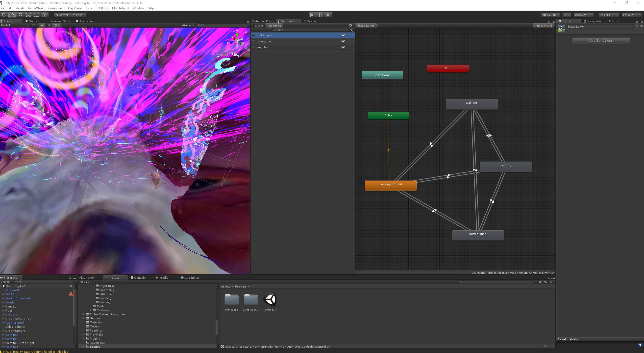Select the Looking around state node

coord(390,185)
